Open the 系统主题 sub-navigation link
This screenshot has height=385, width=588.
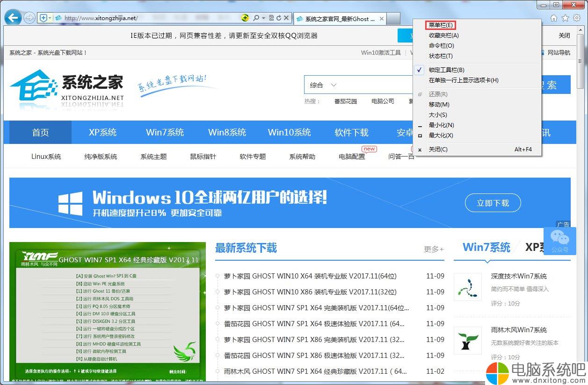(153, 157)
